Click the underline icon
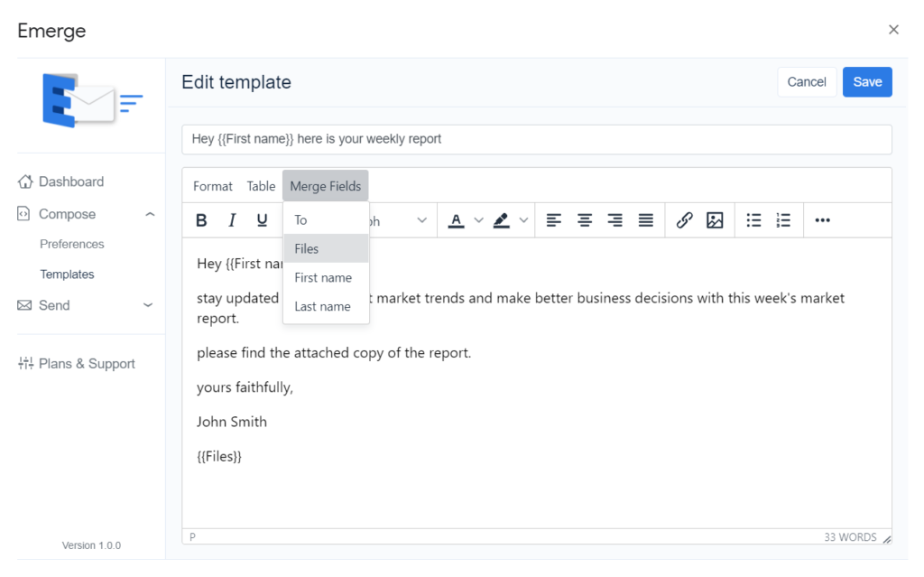This screenshot has width=924, height=577. [x=262, y=220]
